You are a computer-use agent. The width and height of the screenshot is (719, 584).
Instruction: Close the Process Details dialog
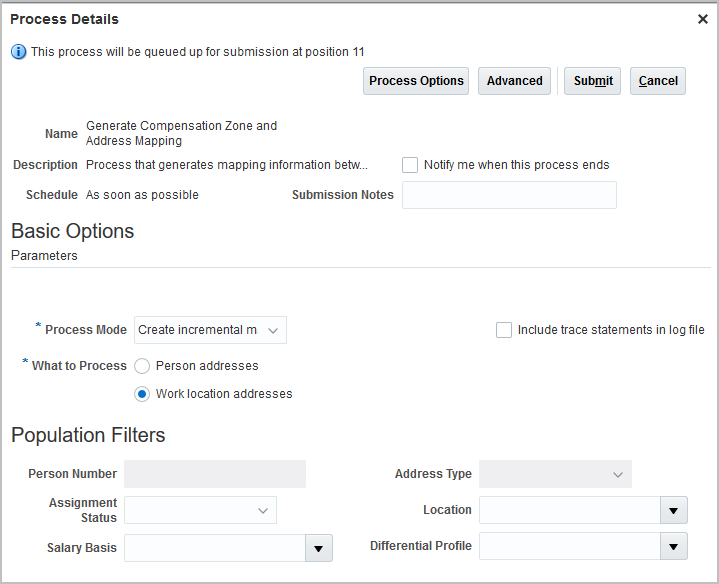tap(703, 19)
